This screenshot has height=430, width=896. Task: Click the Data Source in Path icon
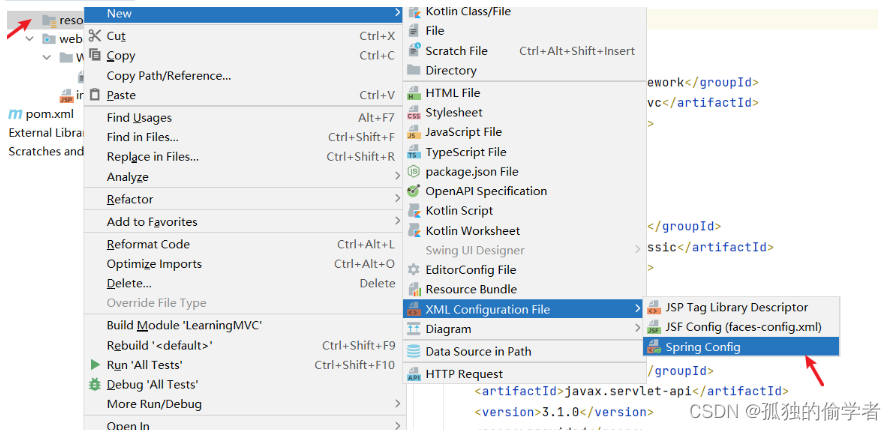[414, 352]
